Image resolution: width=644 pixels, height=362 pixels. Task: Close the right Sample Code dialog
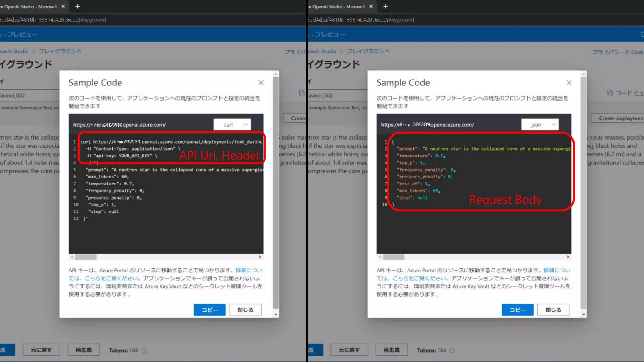click(569, 83)
